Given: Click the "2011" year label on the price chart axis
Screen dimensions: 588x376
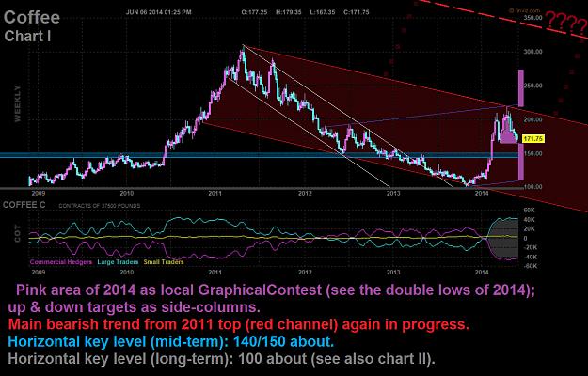Looking at the screenshot, I should point(215,194).
